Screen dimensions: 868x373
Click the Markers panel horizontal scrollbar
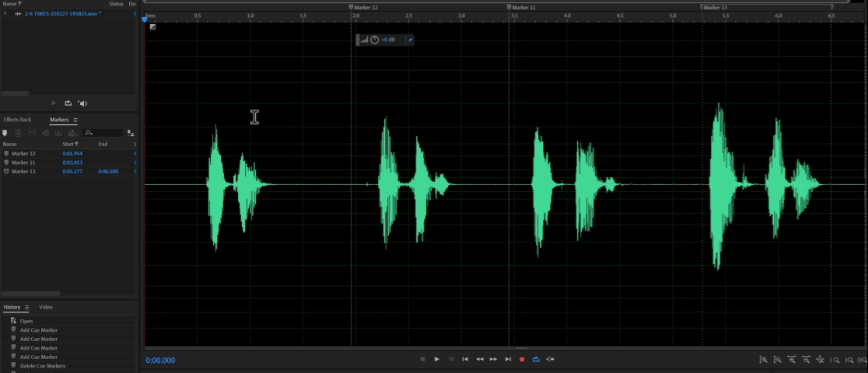[31, 293]
